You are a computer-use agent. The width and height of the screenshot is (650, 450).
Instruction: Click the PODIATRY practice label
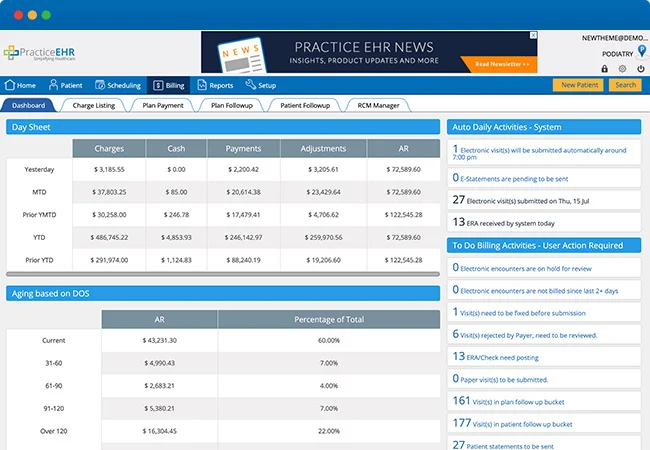click(618, 54)
